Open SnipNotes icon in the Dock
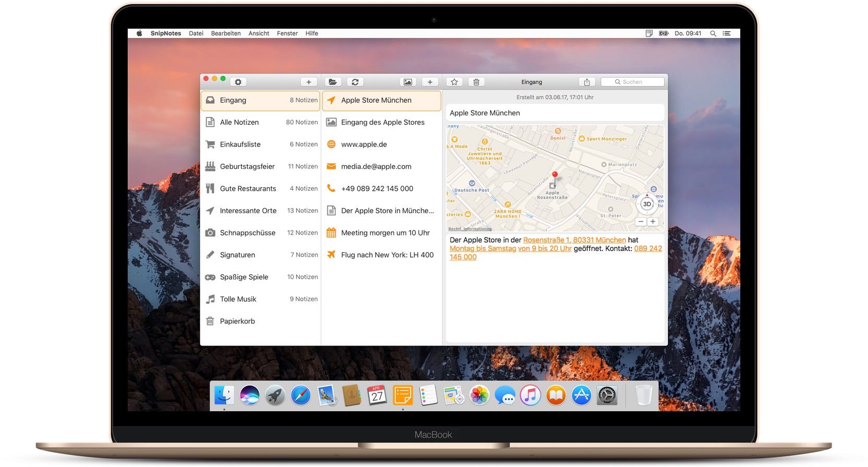The height and width of the screenshot is (467, 868). coord(403,396)
